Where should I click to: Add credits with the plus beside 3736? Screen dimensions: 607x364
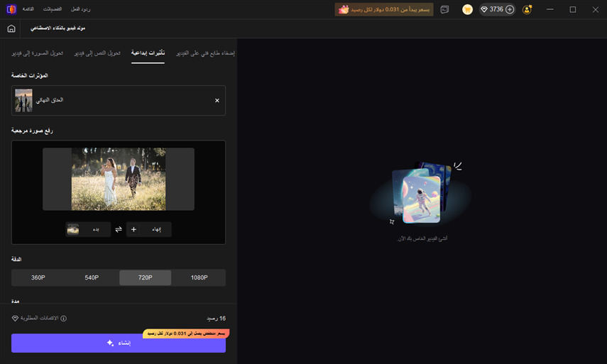[510, 9]
